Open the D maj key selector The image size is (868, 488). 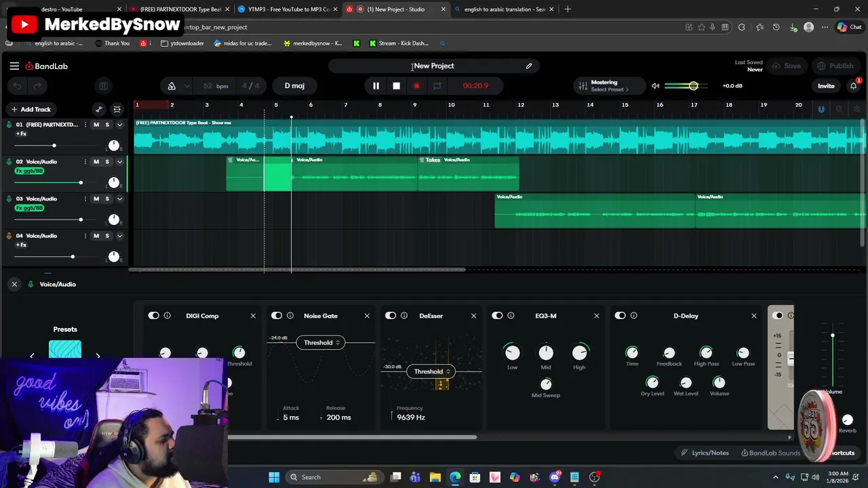click(294, 86)
